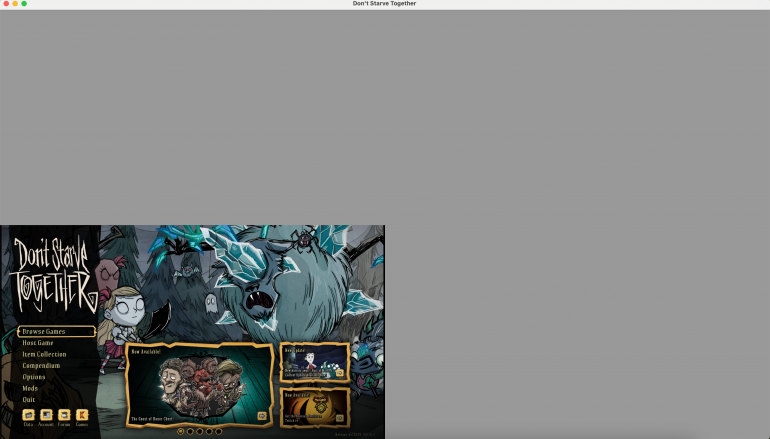Viewport: 770px width, 439px height.
Task: Open Compendium from main menu
Action: 41,365
